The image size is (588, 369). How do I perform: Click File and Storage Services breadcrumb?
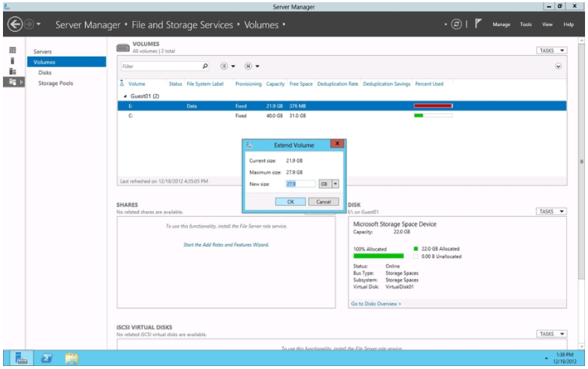click(x=182, y=25)
